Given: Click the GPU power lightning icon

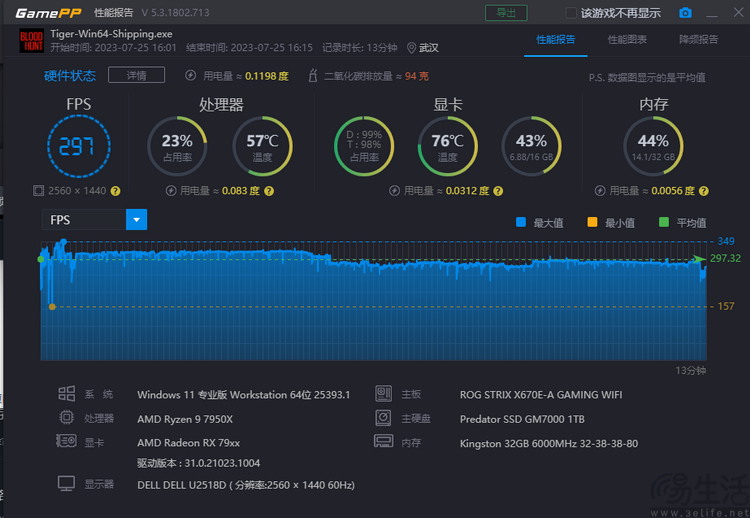Looking at the screenshot, I should pos(394,191).
